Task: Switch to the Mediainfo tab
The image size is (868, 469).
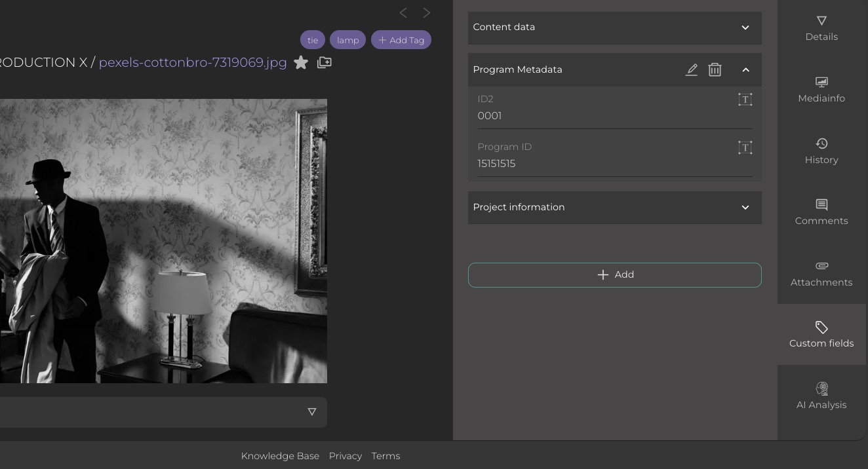Action: 821,90
